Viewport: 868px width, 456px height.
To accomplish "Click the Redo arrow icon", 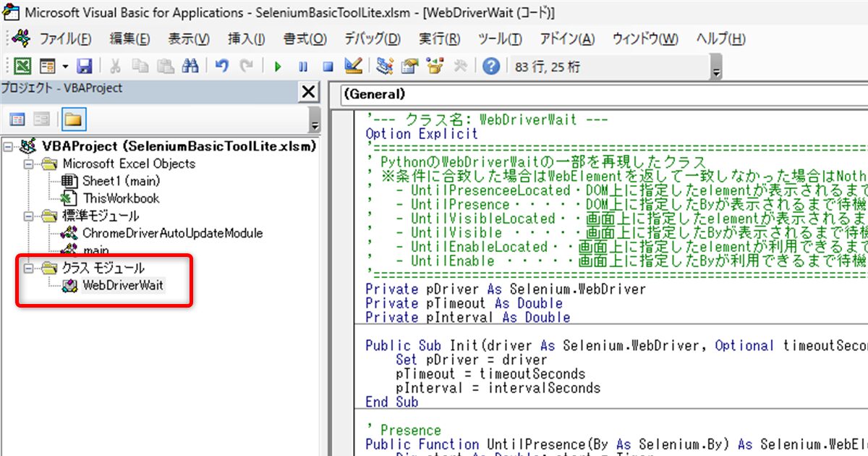I will [x=247, y=67].
